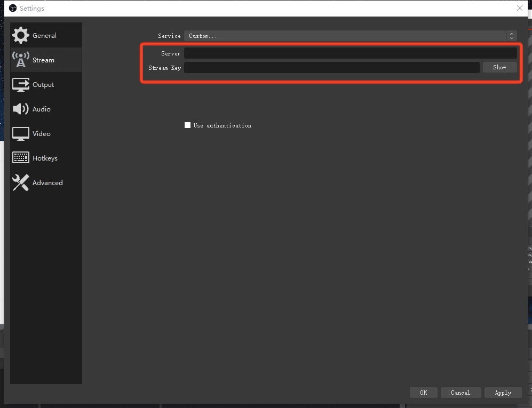Click the Service dropdown arrow control
532x408 pixels.
(x=512, y=36)
